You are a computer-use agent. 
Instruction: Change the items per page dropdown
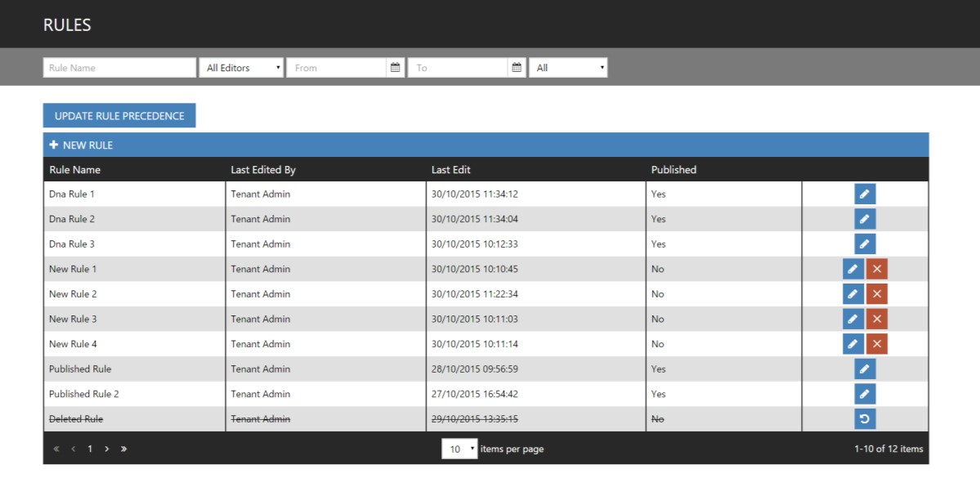pyautogui.click(x=459, y=449)
